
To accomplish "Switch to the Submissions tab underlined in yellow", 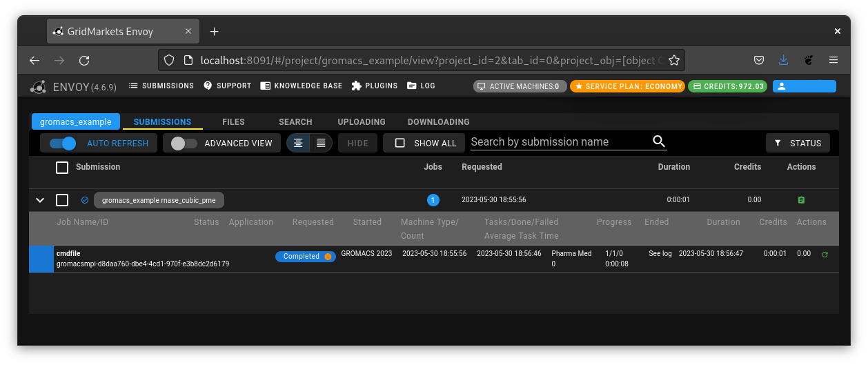I will point(162,122).
